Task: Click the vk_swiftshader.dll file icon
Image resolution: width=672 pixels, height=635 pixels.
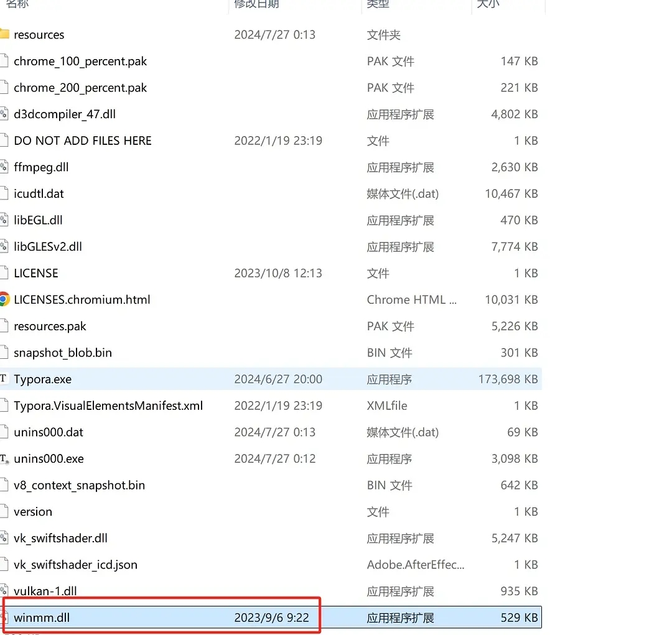Action: 4,538
